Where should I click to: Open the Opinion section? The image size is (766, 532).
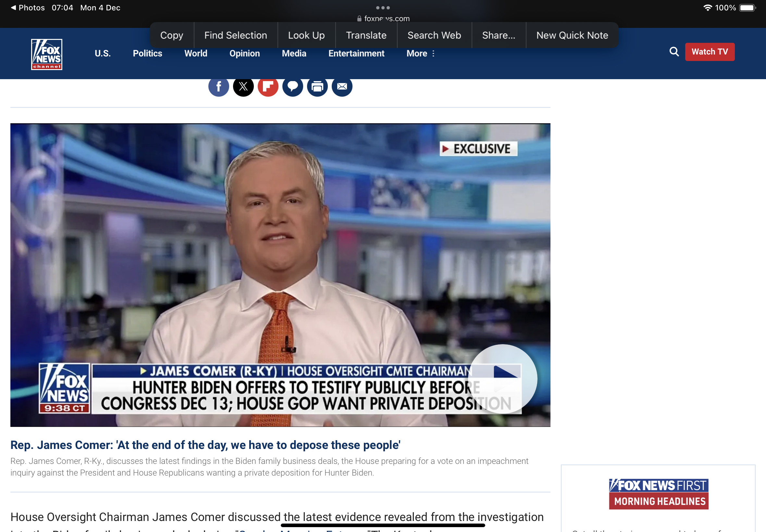[x=244, y=53]
